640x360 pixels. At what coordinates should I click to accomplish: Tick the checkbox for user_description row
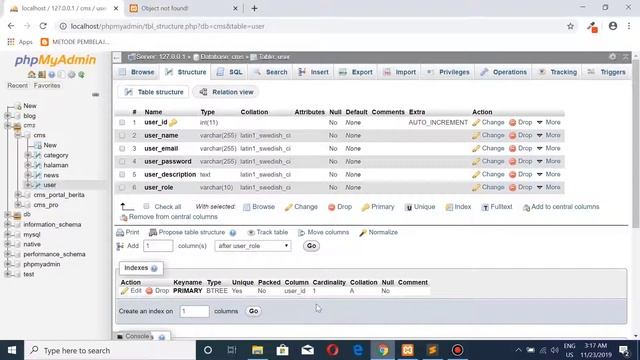pos(122,175)
